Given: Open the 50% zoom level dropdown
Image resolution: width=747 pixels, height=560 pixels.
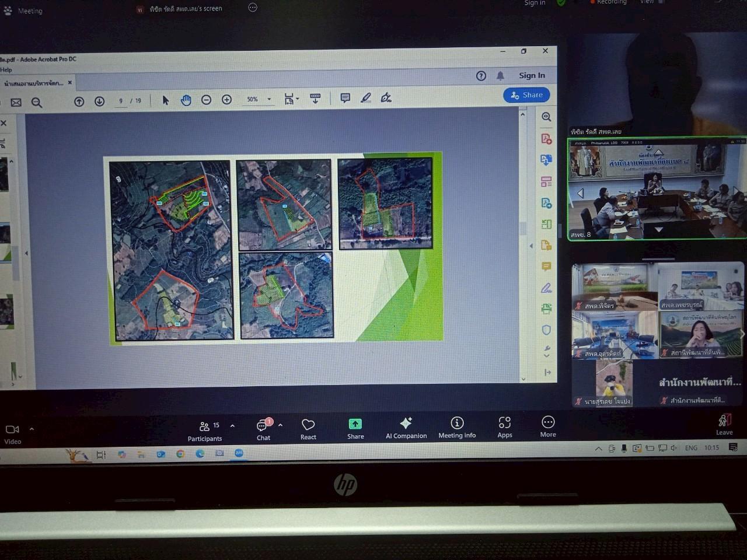Looking at the screenshot, I should 269,100.
